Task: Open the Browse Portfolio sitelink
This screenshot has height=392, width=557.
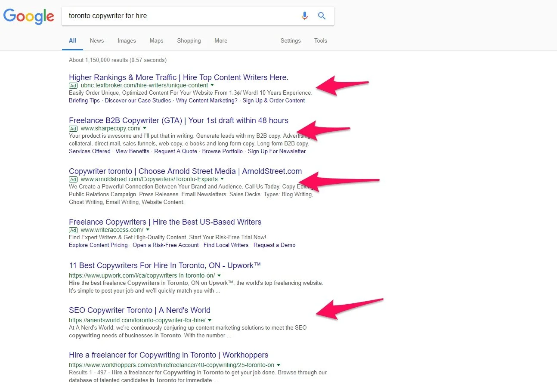Action: (223, 151)
